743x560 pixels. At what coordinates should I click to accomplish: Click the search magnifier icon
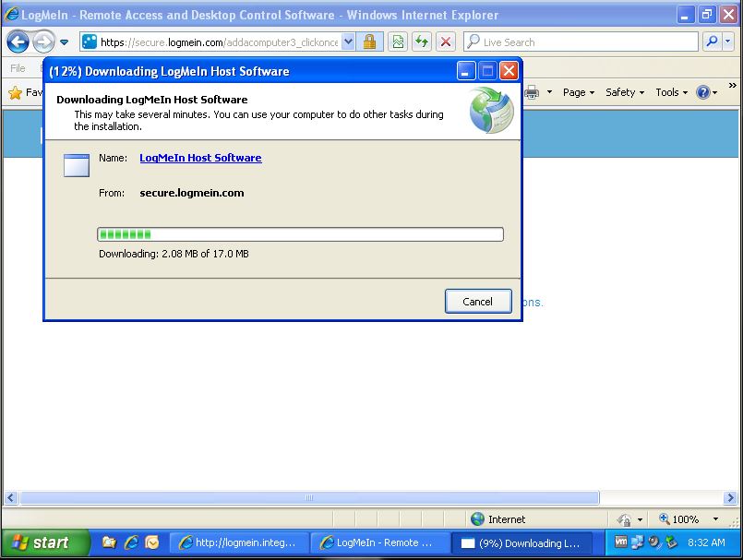coord(711,42)
